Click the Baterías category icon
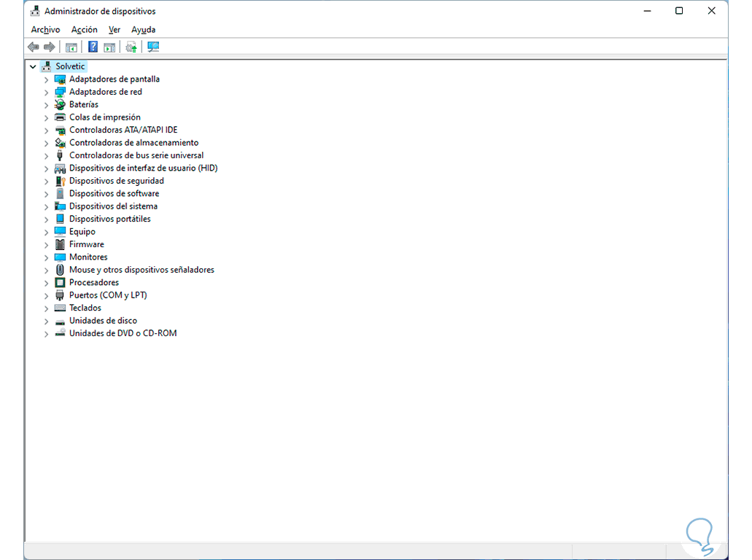Viewport: 752px width, 560px height. tap(60, 104)
